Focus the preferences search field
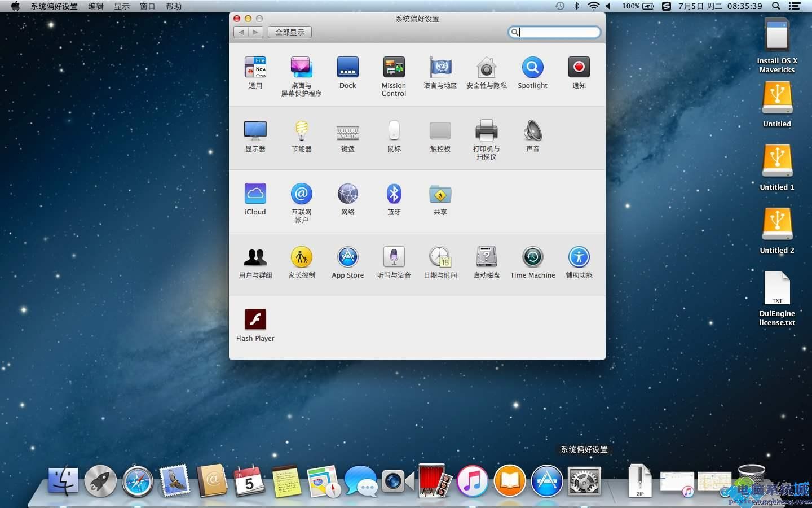The image size is (812, 508). pos(554,32)
